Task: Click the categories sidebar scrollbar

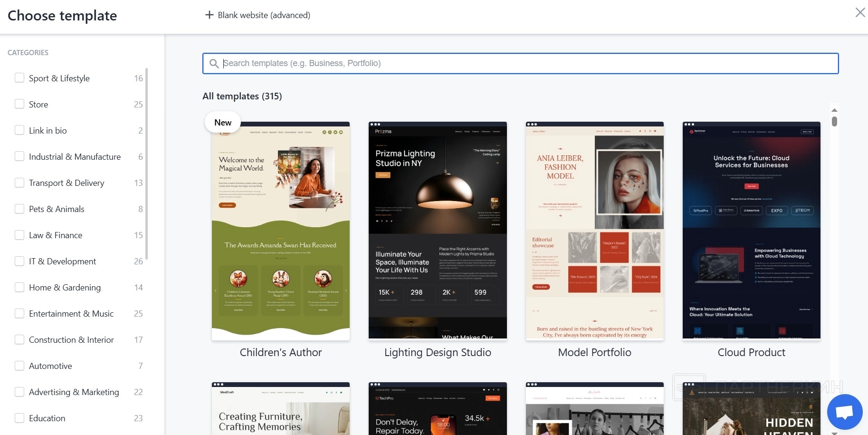Action: tap(146, 164)
